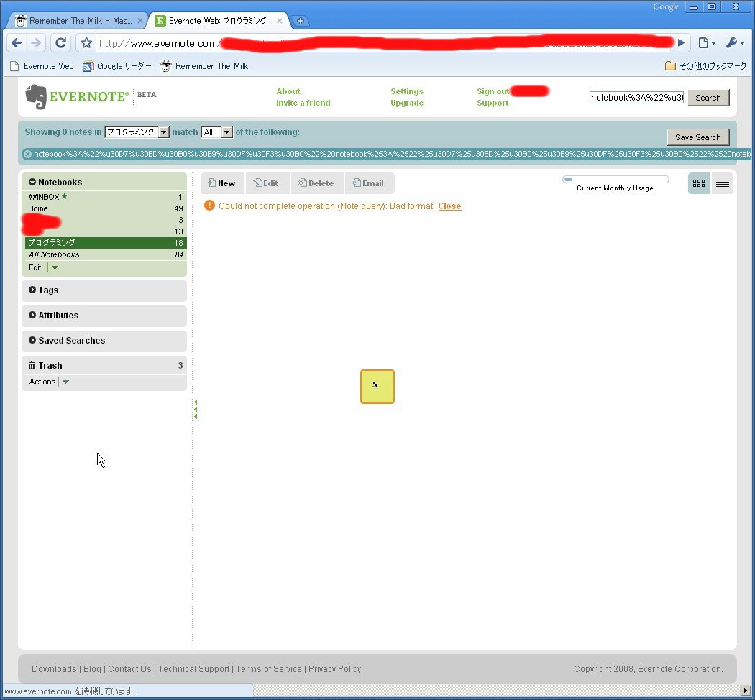The width and height of the screenshot is (755, 700).
Task: Open the wrench settings menu
Action: [x=735, y=43]
